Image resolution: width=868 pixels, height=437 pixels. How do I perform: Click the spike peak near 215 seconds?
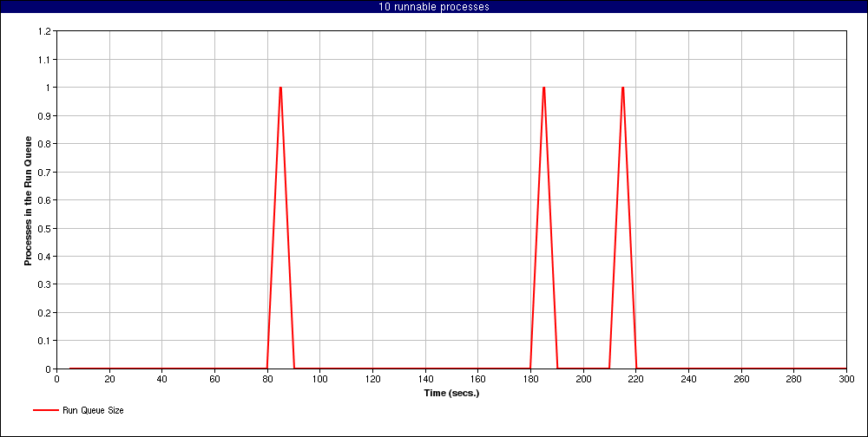click(x=622, y=88)
